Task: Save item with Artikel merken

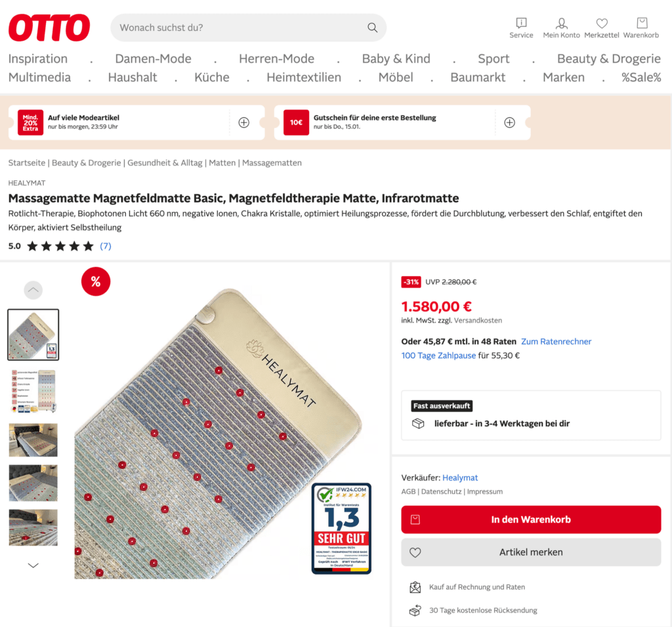Action: (x=531, y=552)
